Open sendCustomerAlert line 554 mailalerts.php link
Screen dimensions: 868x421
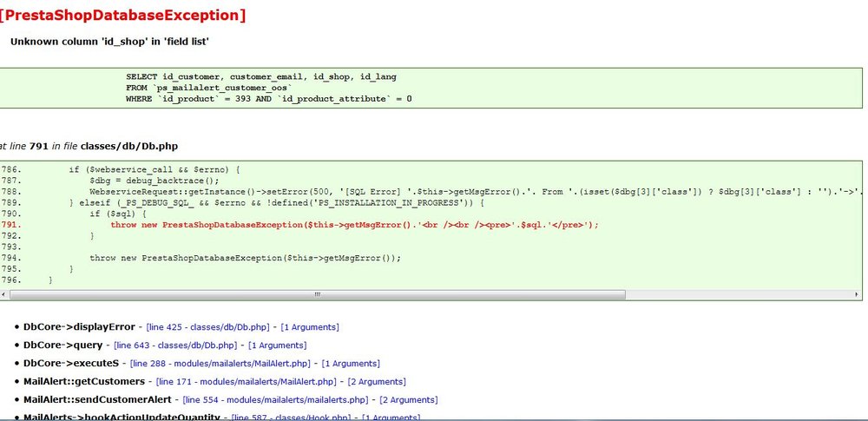(x=278, y=400)
